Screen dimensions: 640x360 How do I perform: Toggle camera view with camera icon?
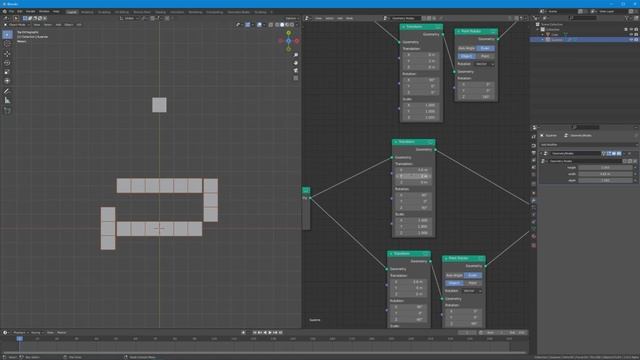pos(296,70)
